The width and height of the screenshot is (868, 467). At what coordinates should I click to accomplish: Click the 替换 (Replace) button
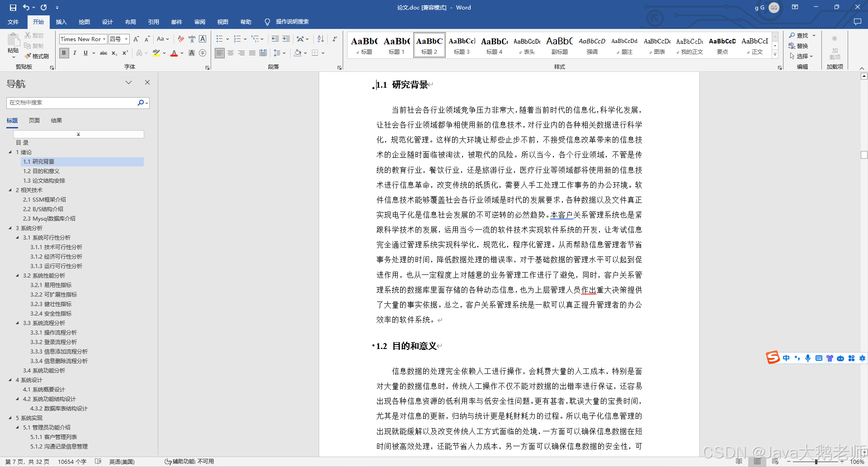[x=801, y=46]
